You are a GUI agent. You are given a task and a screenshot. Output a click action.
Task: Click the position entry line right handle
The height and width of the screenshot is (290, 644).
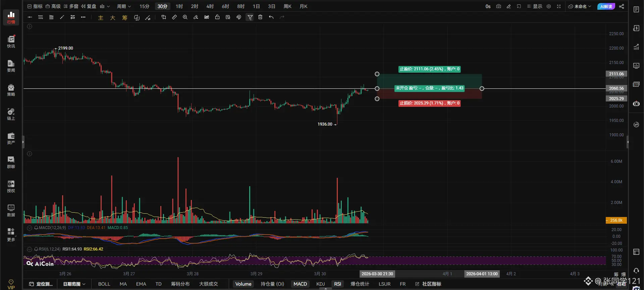482,89
